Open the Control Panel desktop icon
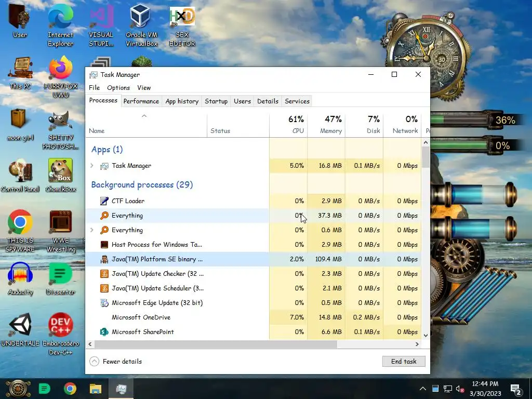 point(20,176)
